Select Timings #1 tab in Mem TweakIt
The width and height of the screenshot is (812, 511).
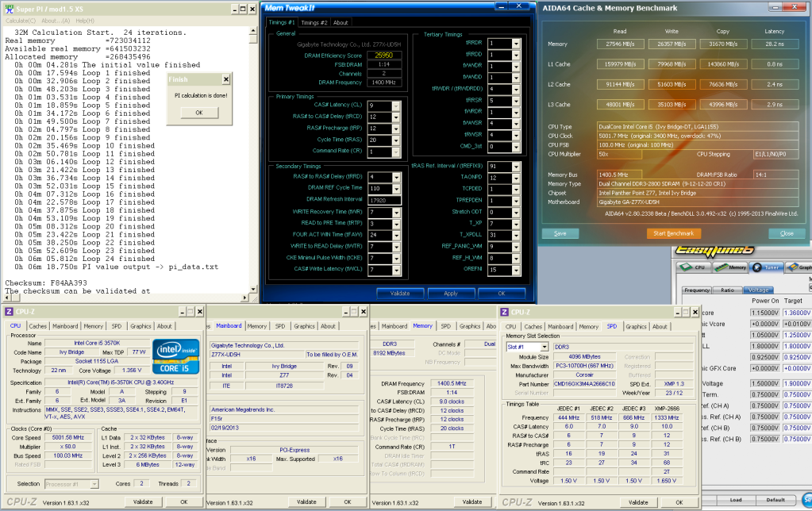pyautogui.click(x=282, y=22)
